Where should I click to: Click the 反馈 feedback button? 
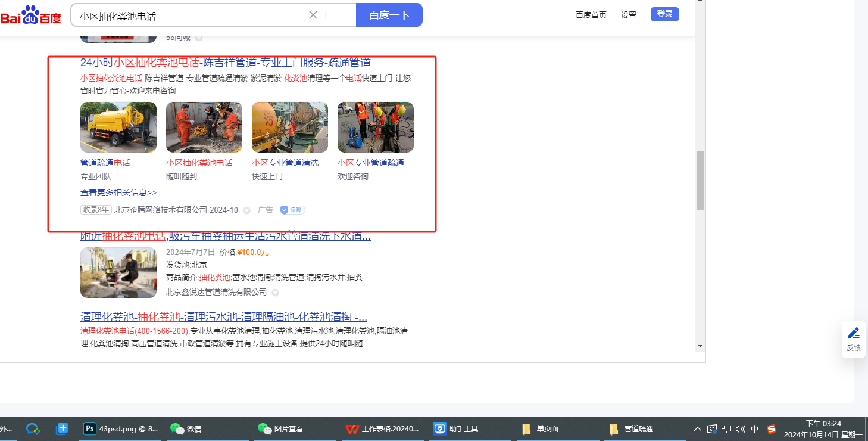853,340
